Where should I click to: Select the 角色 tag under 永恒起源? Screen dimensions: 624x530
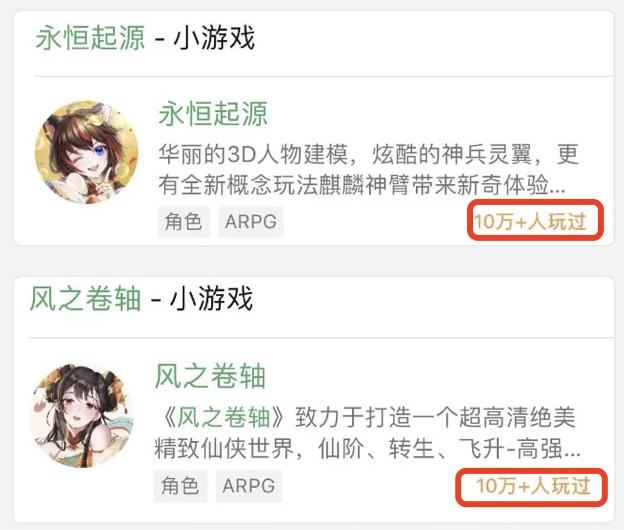click(183, 222)
